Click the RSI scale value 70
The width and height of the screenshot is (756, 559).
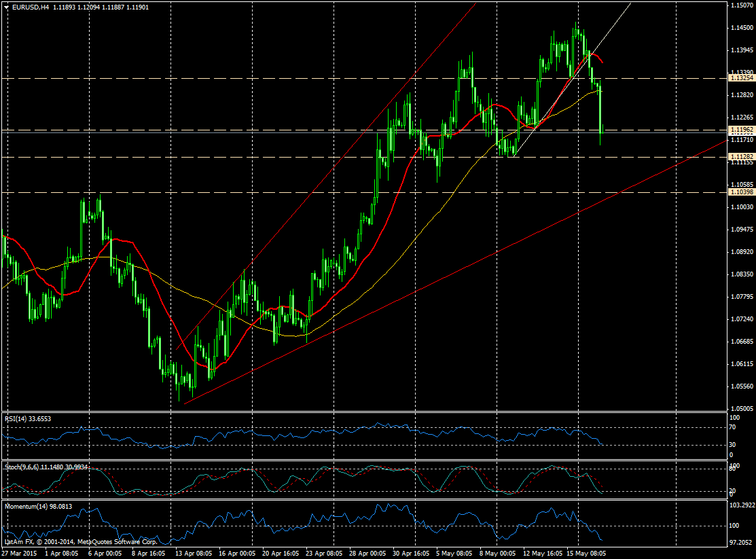pyautogui.click(x=733, y=428)
